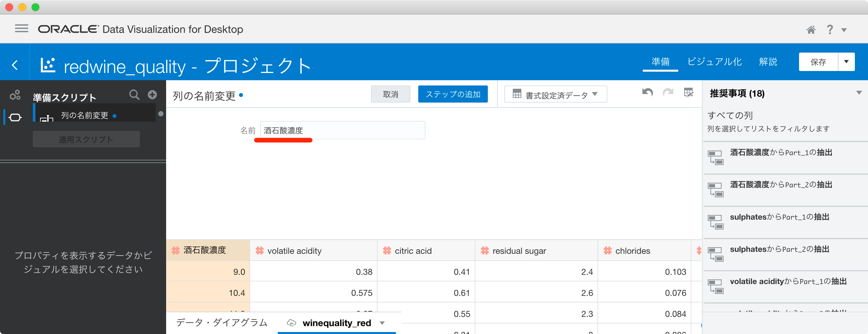The width and height of the screenshot is (868, 334).
Task: Collapse the 推奨事項 panel arrow
Action: [x=858, y=93]
